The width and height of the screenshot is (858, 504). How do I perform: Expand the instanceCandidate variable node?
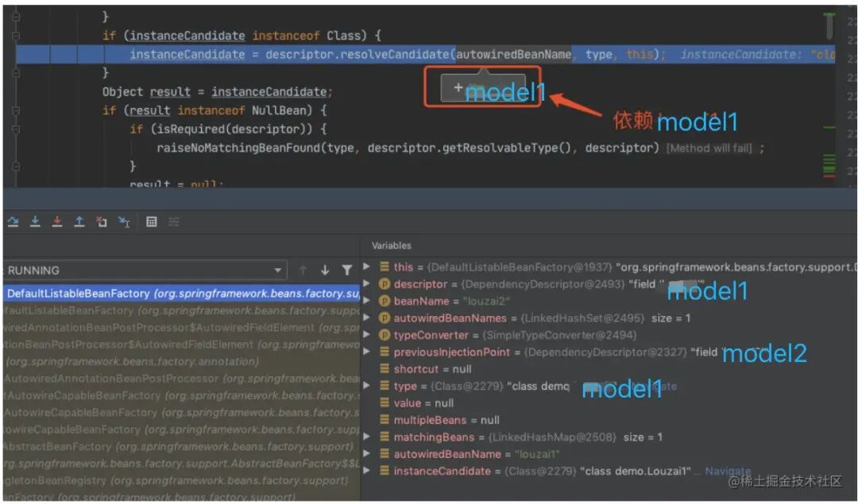coord(366,471)
